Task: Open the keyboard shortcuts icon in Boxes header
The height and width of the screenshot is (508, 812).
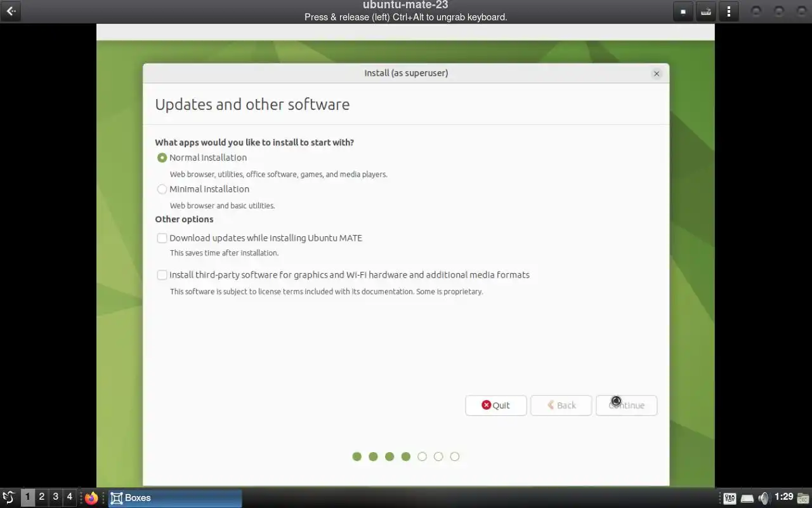Action: (706, 11)
